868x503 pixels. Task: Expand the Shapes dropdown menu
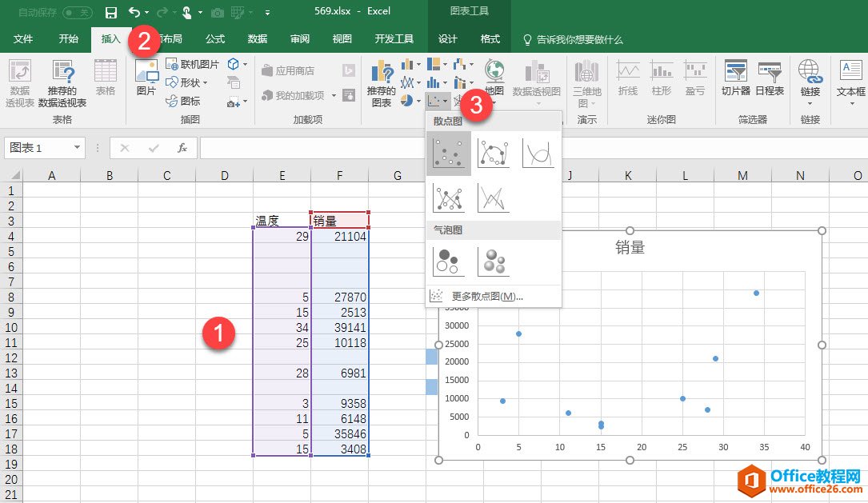[206, 82]
